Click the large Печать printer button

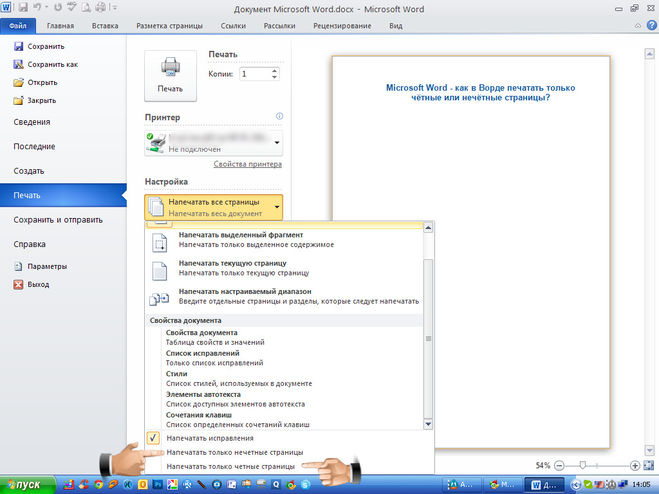click(x=169, y=74)
